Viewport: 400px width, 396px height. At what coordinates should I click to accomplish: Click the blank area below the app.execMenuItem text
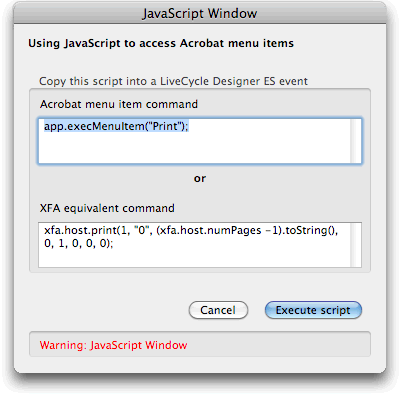coord(193,148)
